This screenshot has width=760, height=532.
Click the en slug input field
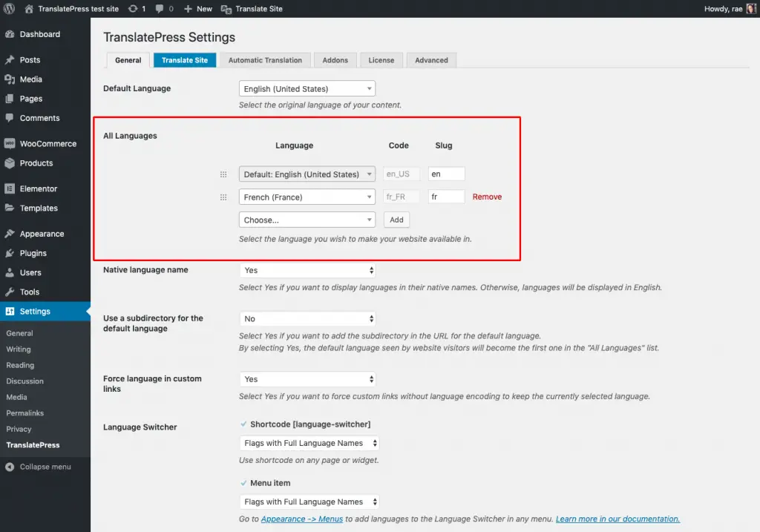446,174
